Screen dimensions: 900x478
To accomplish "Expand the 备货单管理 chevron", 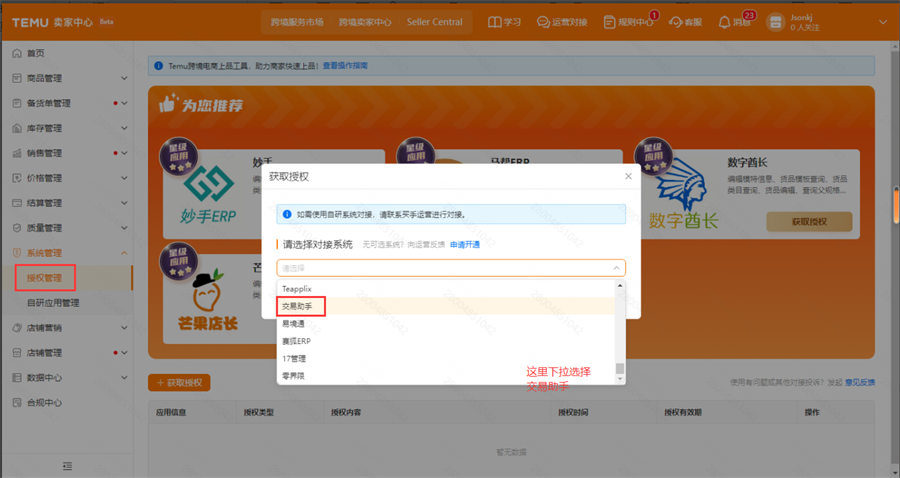I will (124, 103).
